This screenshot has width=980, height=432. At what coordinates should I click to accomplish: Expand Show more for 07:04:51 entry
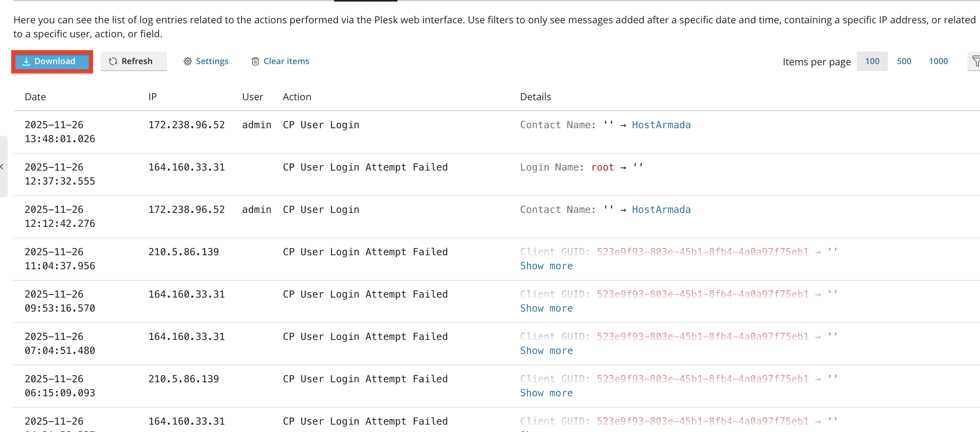(x=546, y=351)
